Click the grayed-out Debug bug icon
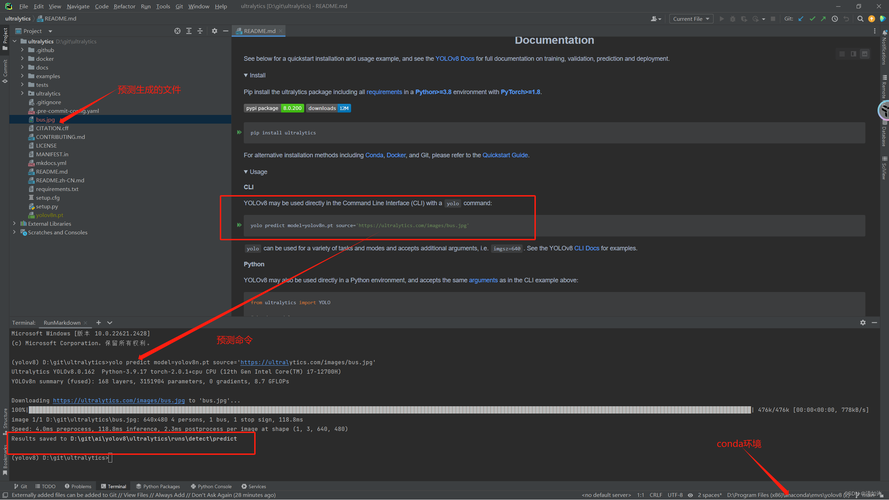The width and height of the screenshot is (889, 500). pyautogui.click(x=733, y=19)
